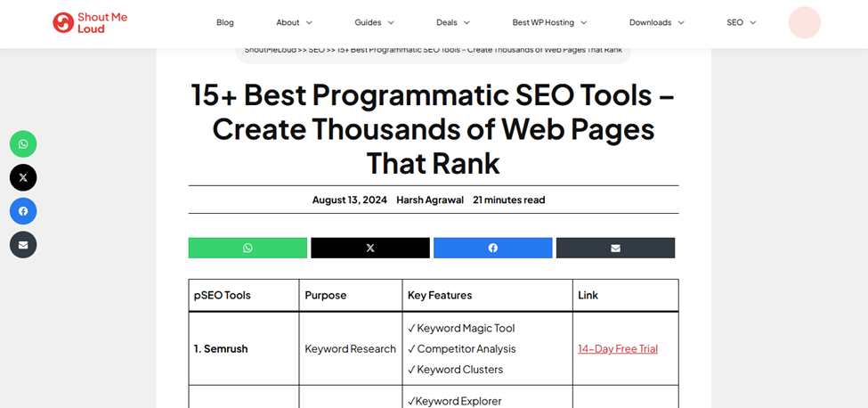Open the 14-Day Free Trial link
The height and width of the screenshot is (408, 868).
618,349
